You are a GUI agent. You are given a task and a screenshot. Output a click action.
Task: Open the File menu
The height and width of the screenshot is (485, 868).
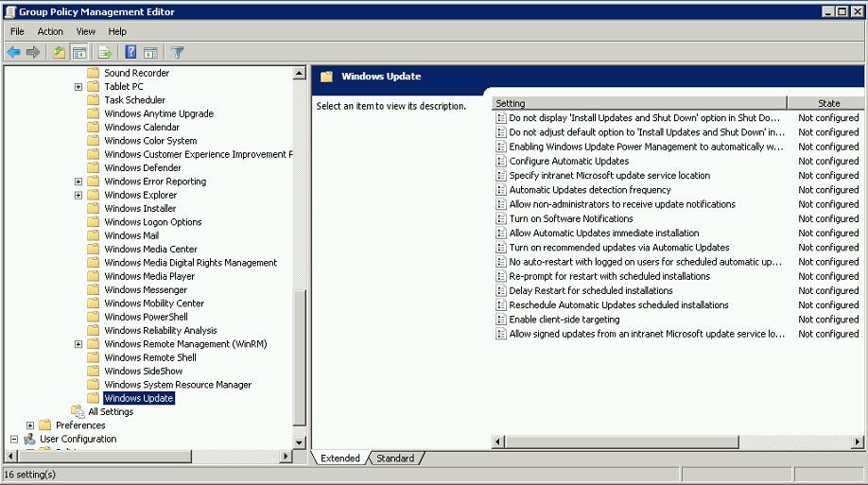coord(17,31)
